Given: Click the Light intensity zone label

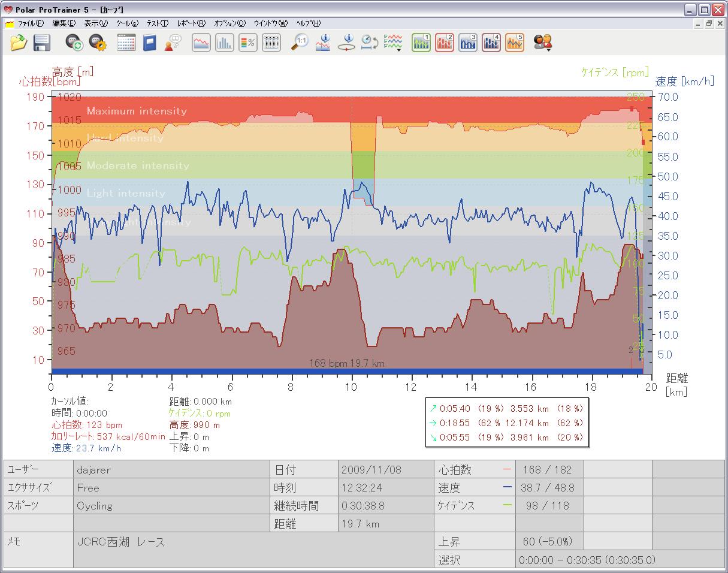Looking at the screenshot, I should [x=126, y=193].
